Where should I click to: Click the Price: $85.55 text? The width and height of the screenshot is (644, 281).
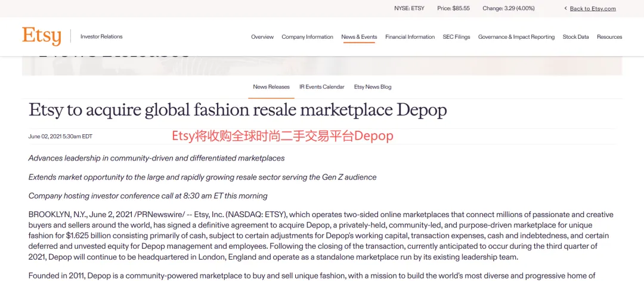click(x=453, y=8)
